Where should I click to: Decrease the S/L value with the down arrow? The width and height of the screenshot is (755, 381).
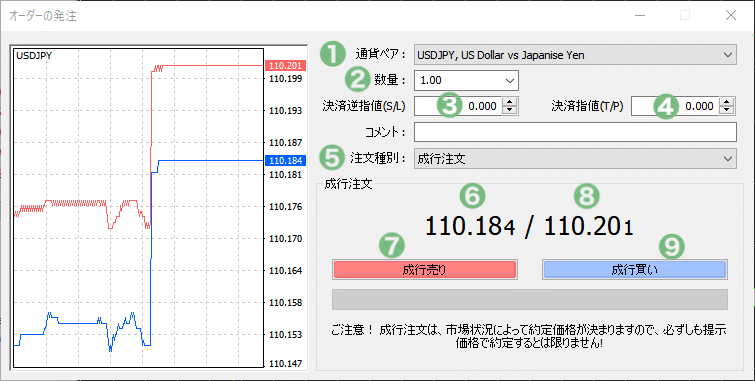point(509,110)
